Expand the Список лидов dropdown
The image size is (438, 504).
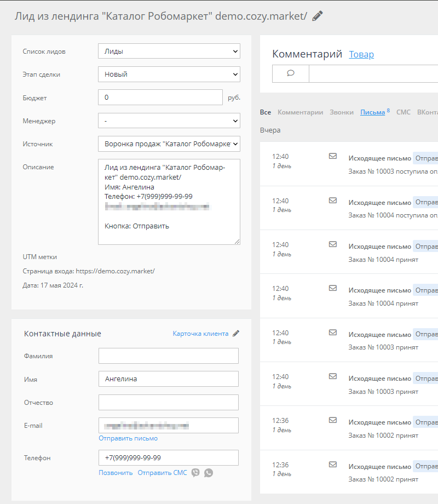[x=169, y=51]
